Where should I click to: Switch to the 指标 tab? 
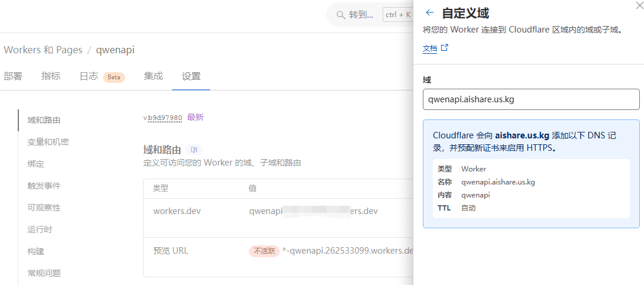tap(51, 76)
